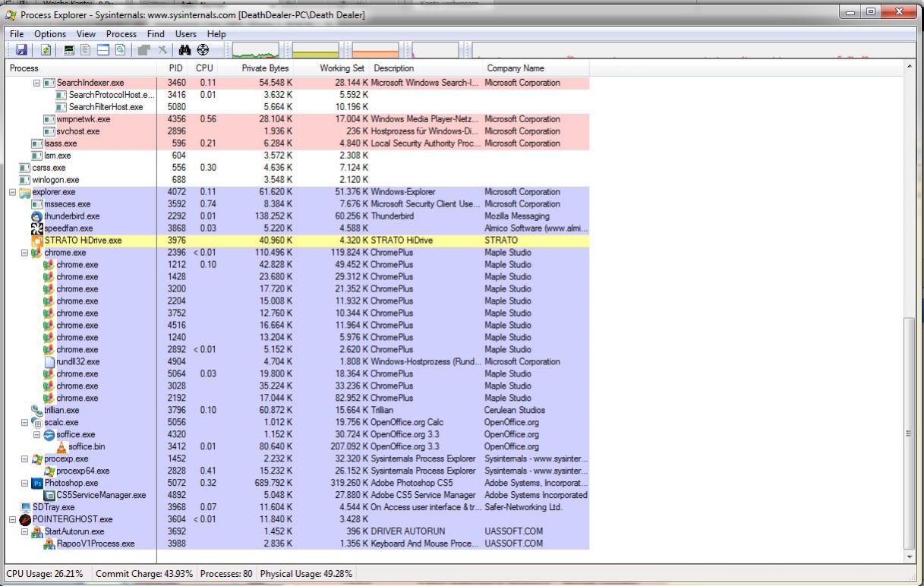Click the scrollbar down arrow
Screen dimensions: 924x586
click(x=911, y=557)
